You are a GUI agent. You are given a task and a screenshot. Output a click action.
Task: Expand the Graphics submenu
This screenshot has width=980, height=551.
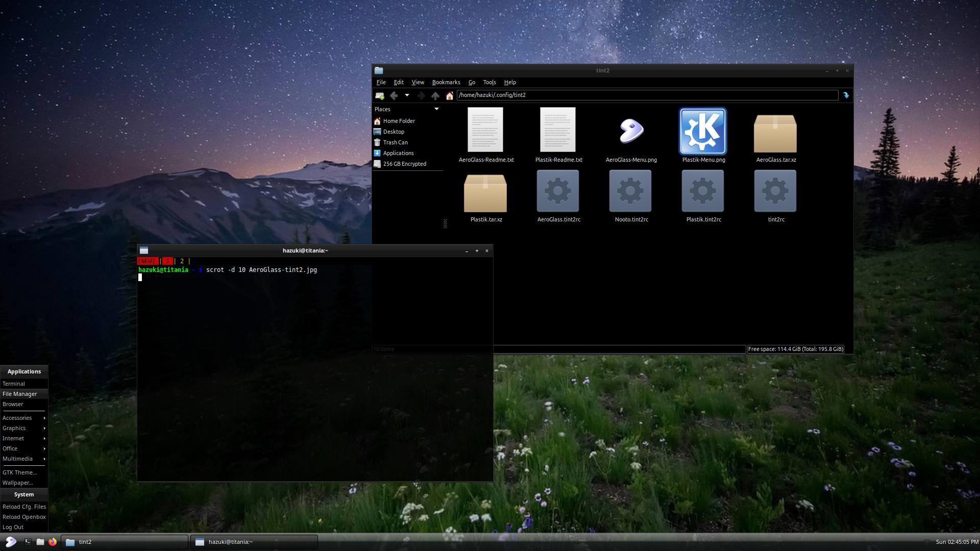(x=24, y=428)
